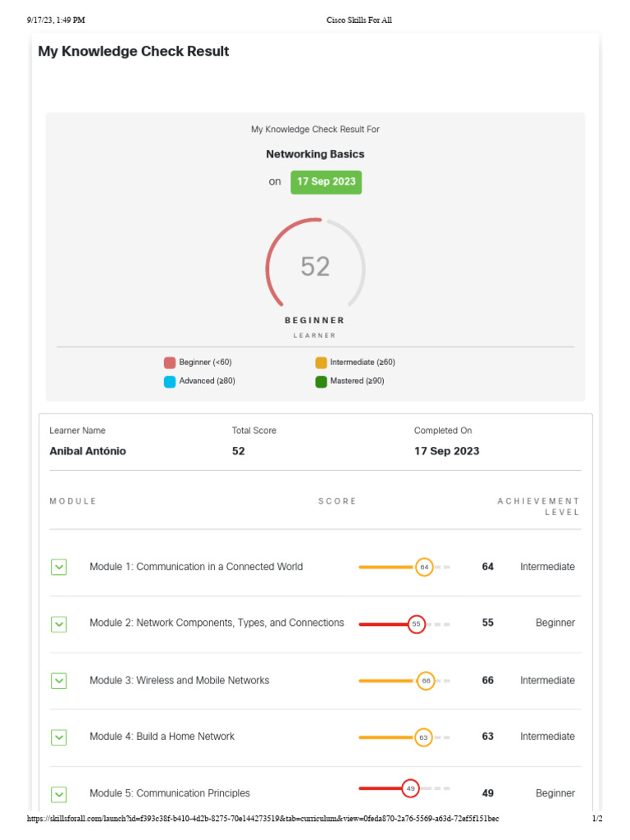630x840 pixels.
Task: Open Module 3 Wireless expander arrow
Action: (x=59, y=681)
